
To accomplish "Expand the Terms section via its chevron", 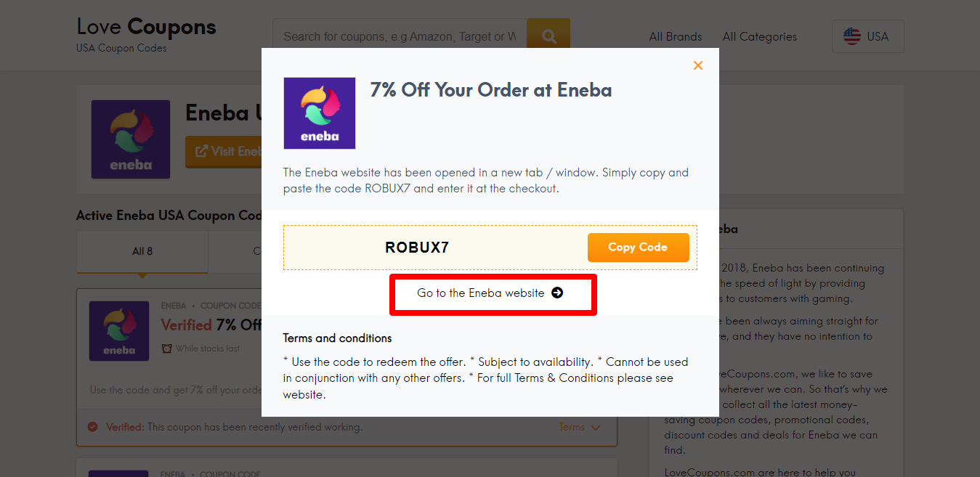I will pos(596,427).
